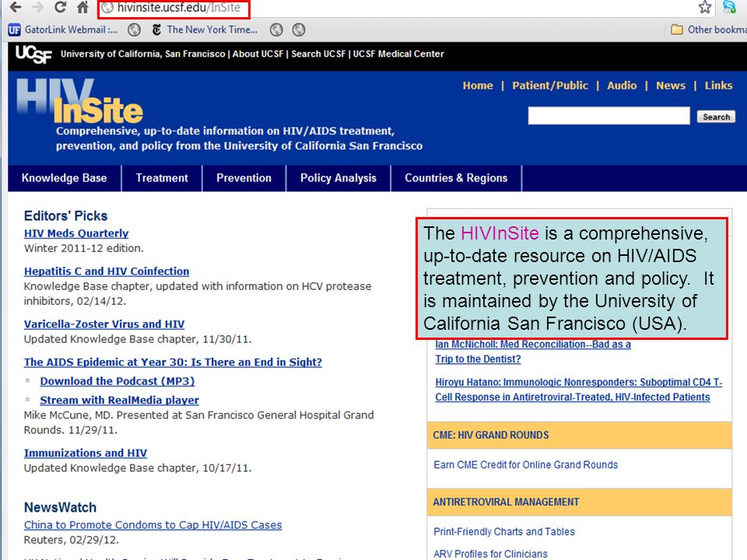Select the Countries & Regions tab
This screenshot has height=560, width=747.
457,178
